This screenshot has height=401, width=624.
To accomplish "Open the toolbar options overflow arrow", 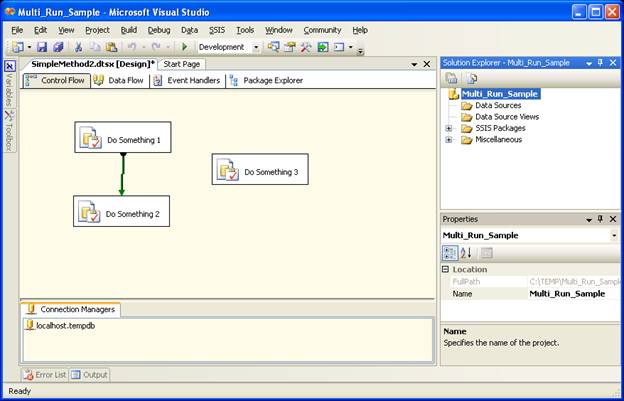I will click(360, 51).
